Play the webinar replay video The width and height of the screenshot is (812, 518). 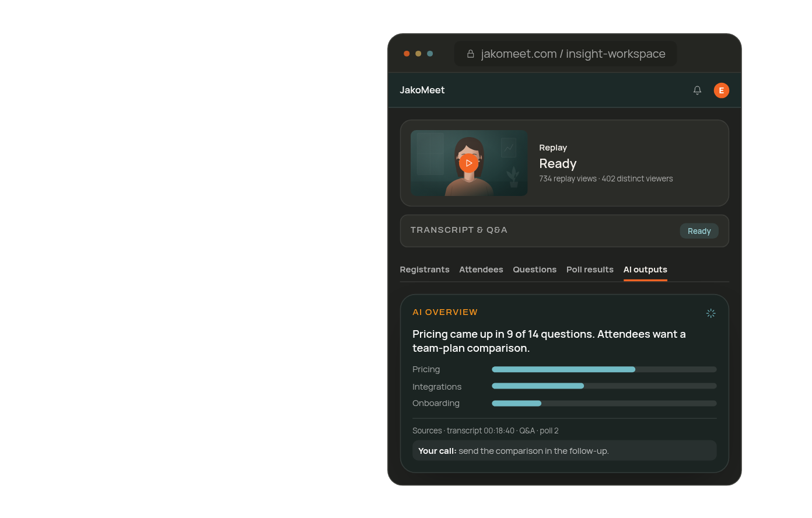point(469,163)
